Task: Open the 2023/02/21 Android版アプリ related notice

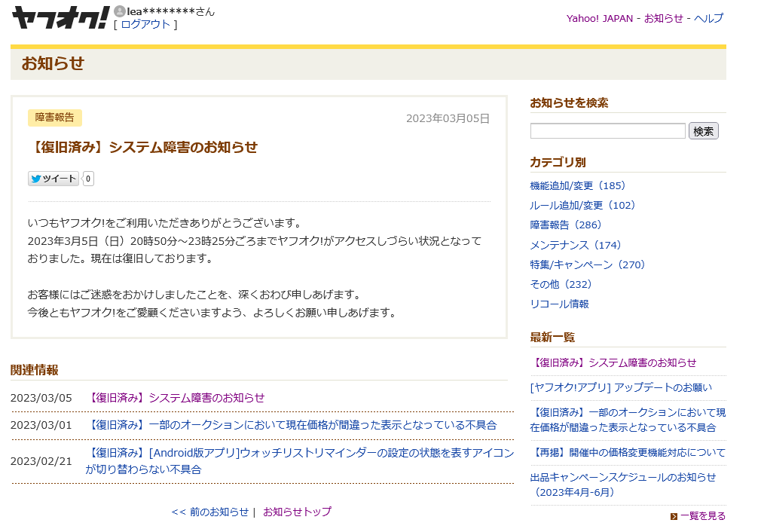Action: pyautogui.click(x=300, y=461)
